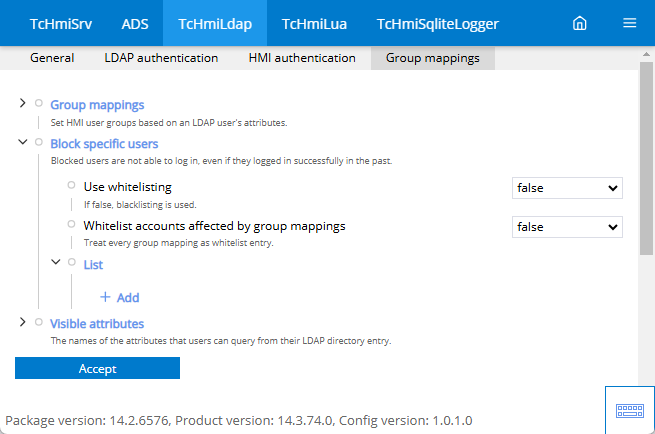This screenshot has width=655, height=434.
Task: Click the Add link under List
Action: 128,297
